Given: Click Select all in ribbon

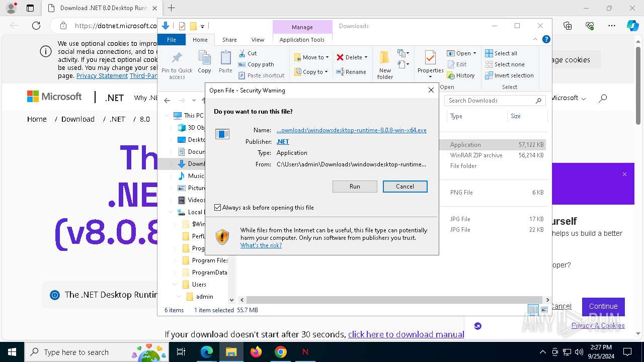Looking at the screenshot, I should pyautogui.click(x=501, y=53).
